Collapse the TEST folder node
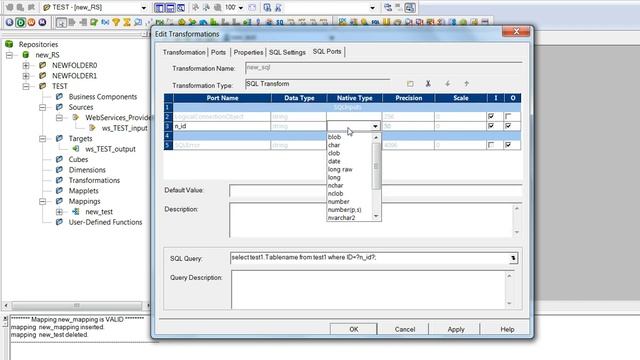Image resolution: width=640 pixels, height=360 pixels. click(26, 87)
